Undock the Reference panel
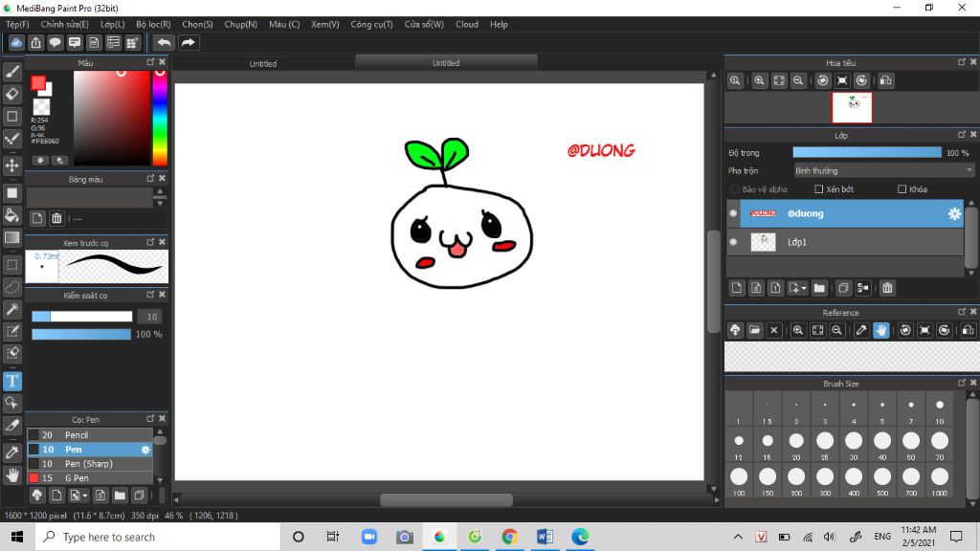The width and height of the screenshot is (980, 551). [962, 311]
